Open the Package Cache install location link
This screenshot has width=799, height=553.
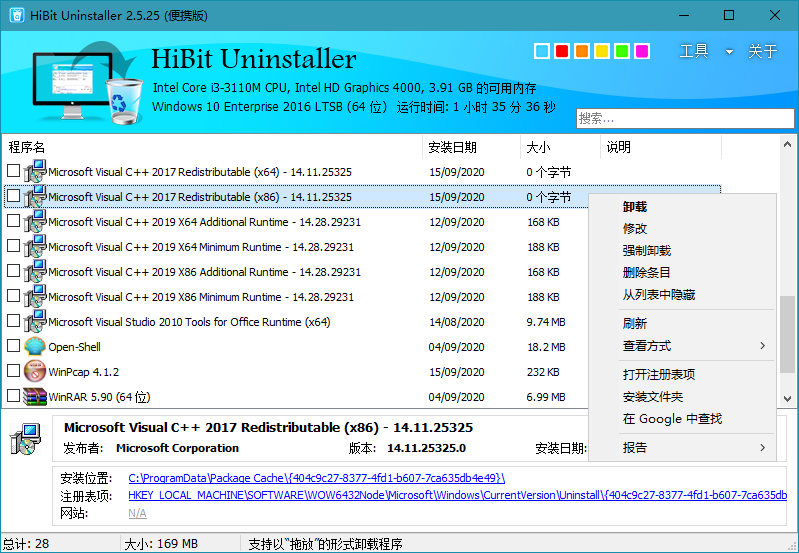pos(316,478)
